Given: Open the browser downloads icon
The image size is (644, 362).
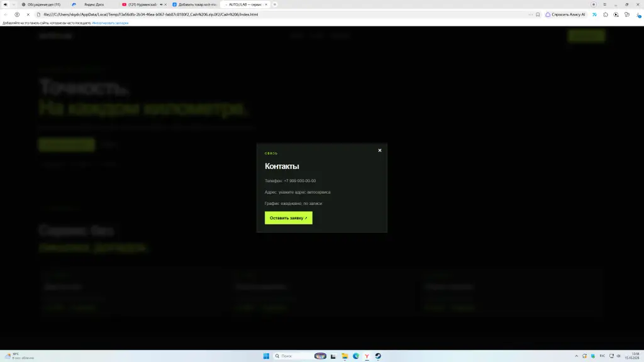Looking at the screenshot, I should (638, 14).
